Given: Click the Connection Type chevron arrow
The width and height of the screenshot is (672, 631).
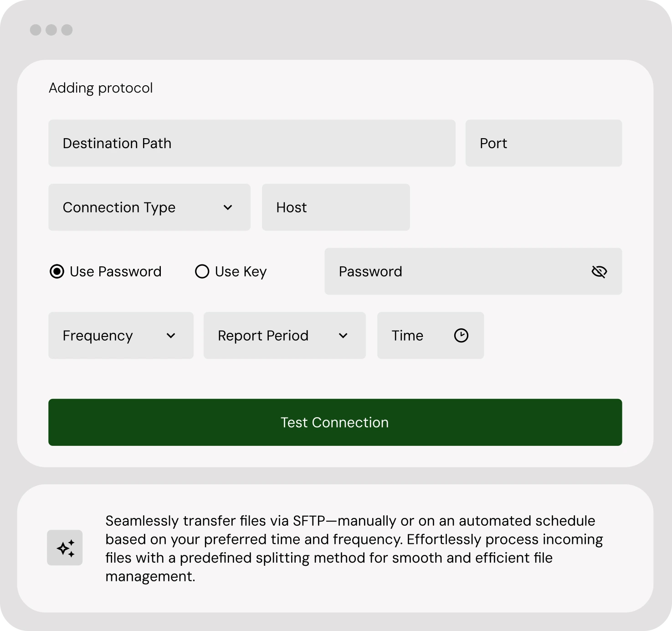Looking at the screenshot, I should tap(228, 207).
